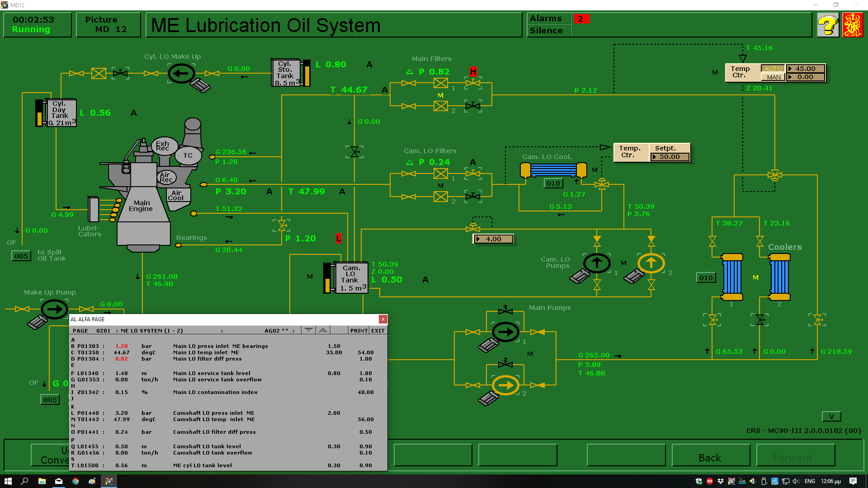Screen dimensions: 868x488
Task: Click LO cooler number 1
Action: point(732,277)
